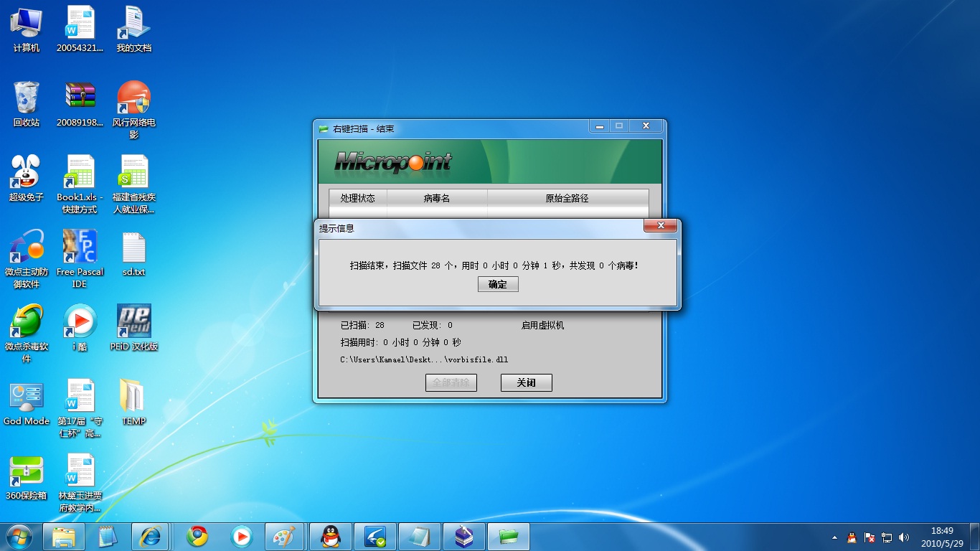Image resolution: width=980 pixels, height=551 pixels.
Task: Click the 确定 button in the message dialog
Action: [498, 284]
